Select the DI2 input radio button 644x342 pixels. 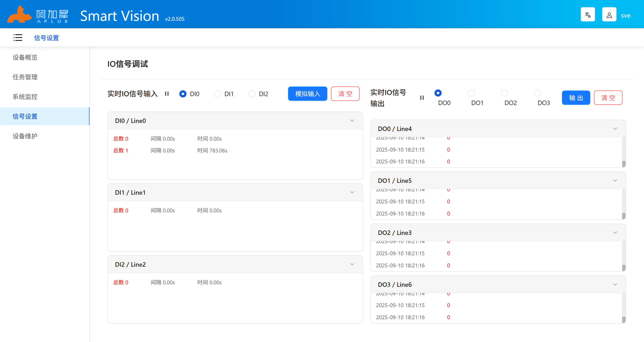pyautogui.click(x=252, y=94)
